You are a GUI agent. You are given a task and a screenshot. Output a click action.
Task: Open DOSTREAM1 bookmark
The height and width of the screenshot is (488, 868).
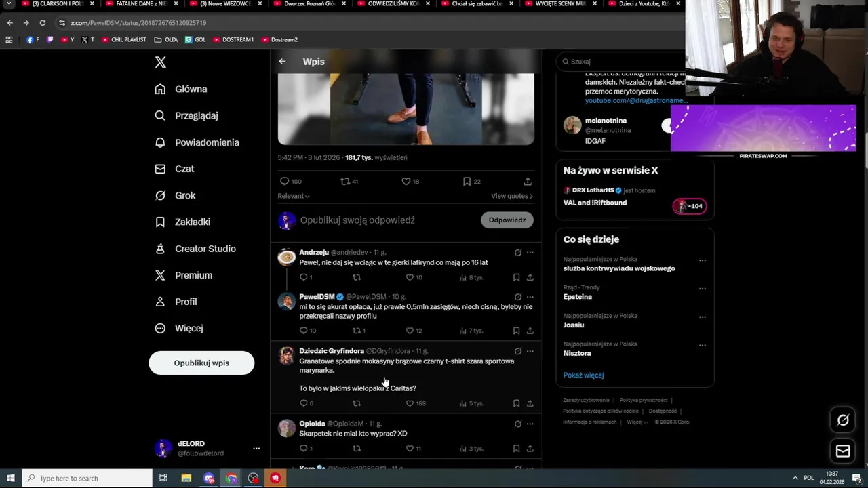tap(233, 40)
